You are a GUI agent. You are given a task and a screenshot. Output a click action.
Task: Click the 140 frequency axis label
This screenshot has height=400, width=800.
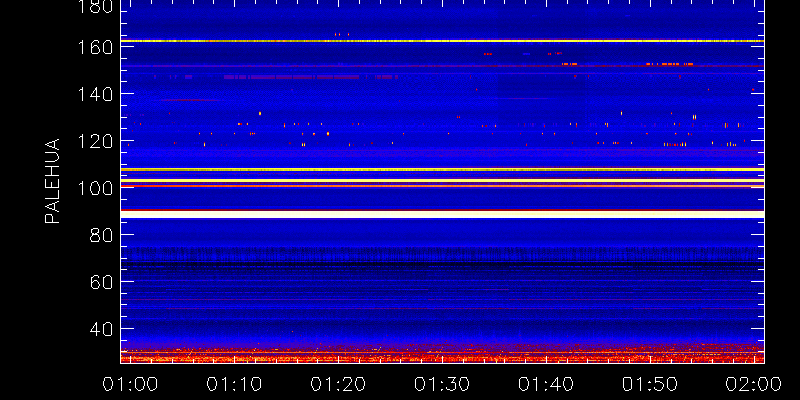(x=96, y=94)
